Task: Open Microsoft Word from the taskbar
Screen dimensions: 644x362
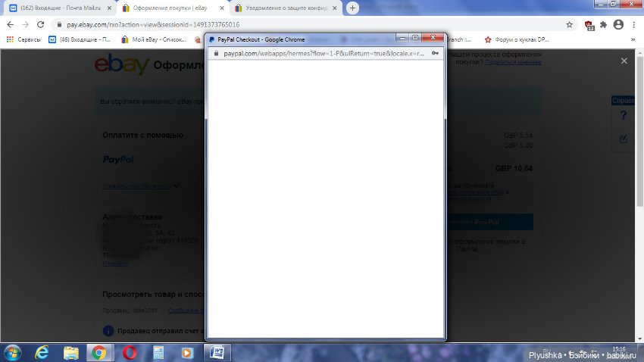Action: [217, 353]
